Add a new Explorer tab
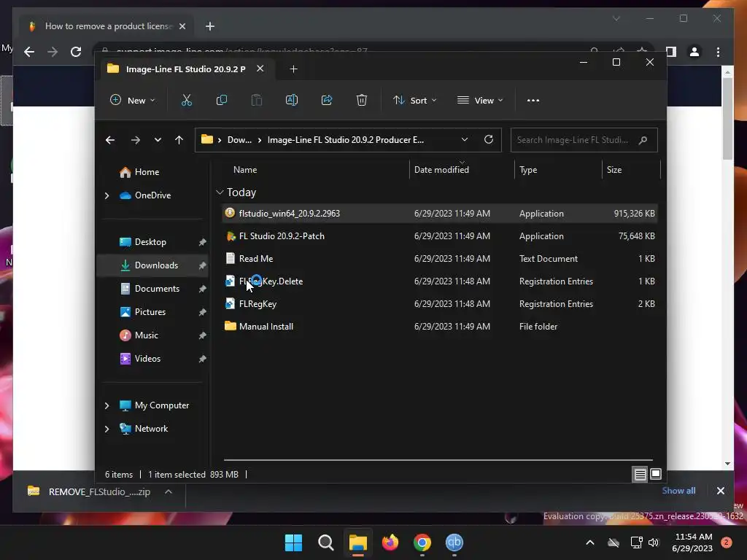Image resolution: width=747 pixels, height=560 pixels. pyautogui.click(x=293, y=69)
